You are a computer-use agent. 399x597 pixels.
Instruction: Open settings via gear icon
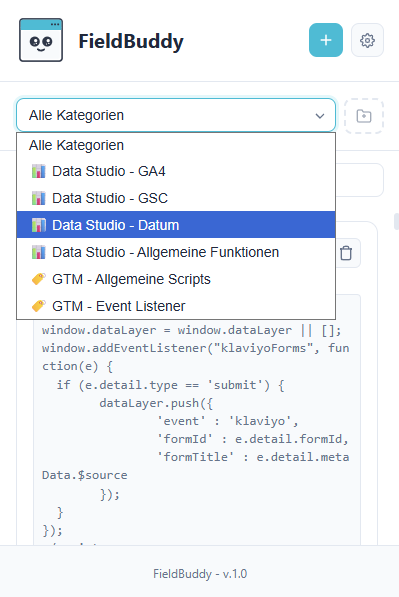(x=367, y=40)
